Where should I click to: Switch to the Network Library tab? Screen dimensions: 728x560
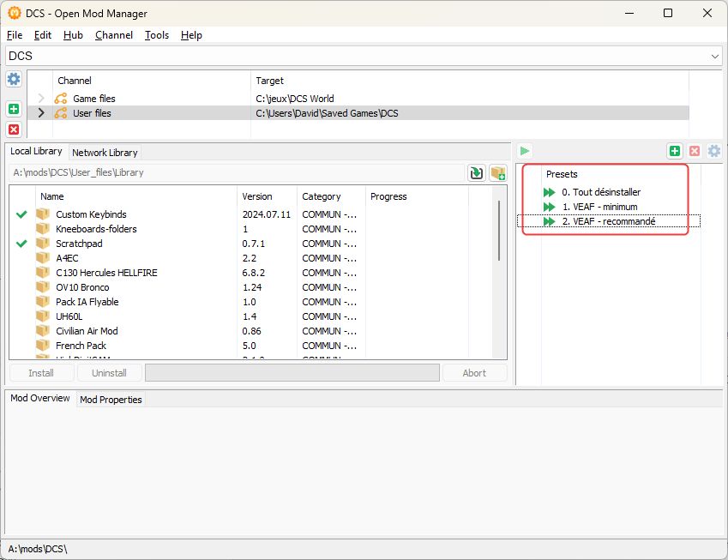tap(105, 153)
